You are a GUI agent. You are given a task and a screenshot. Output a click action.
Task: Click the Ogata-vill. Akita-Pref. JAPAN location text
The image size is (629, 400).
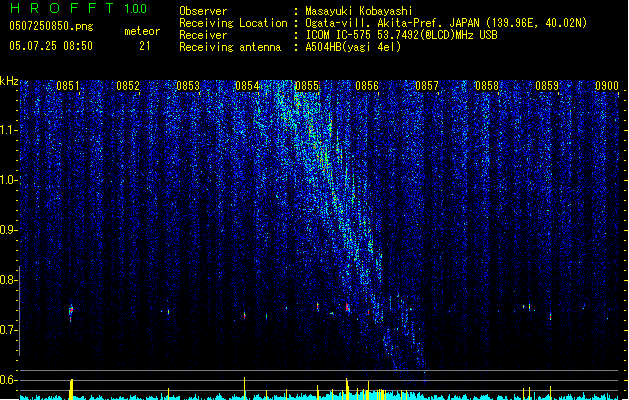point(446,23)
